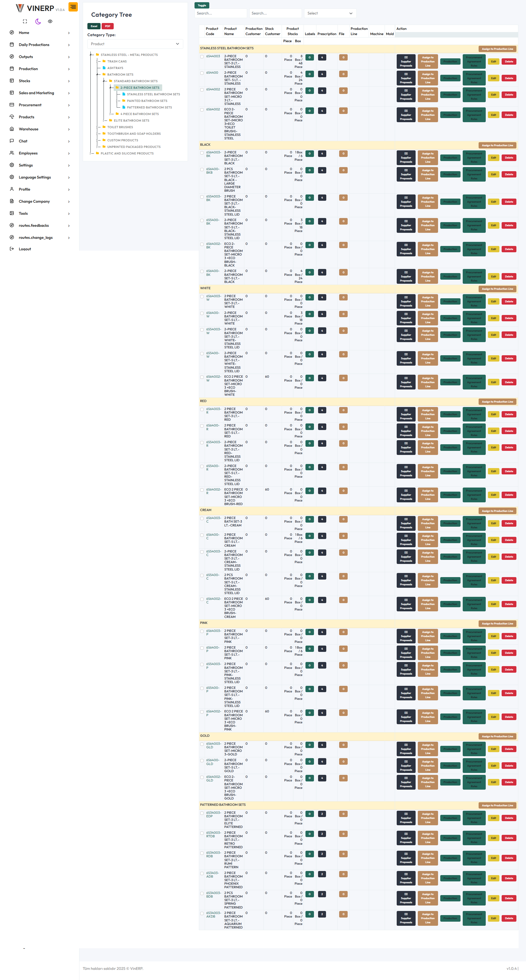
Task: Click the routes.change_logs compass icon
Action: coord(12,237)
